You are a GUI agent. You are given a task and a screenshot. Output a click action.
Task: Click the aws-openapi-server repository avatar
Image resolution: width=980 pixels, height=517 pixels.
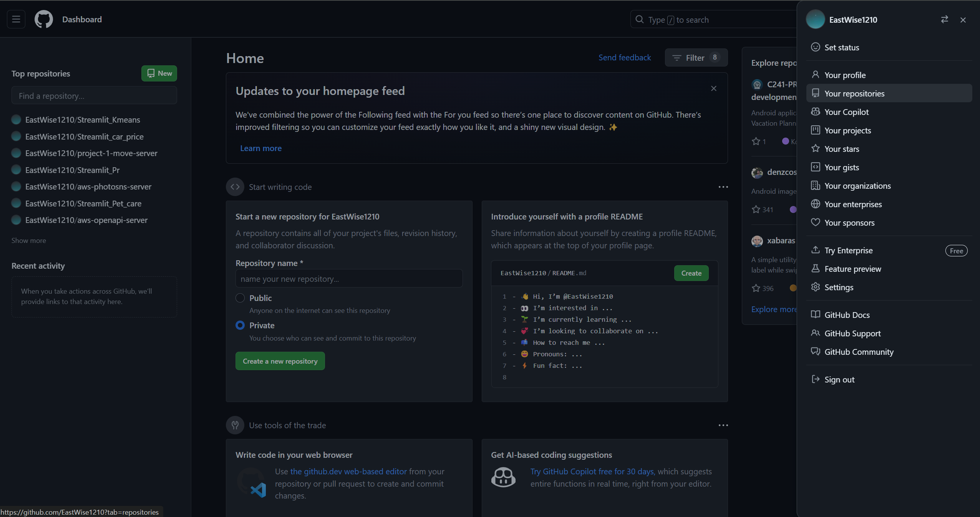pos(16,220)
